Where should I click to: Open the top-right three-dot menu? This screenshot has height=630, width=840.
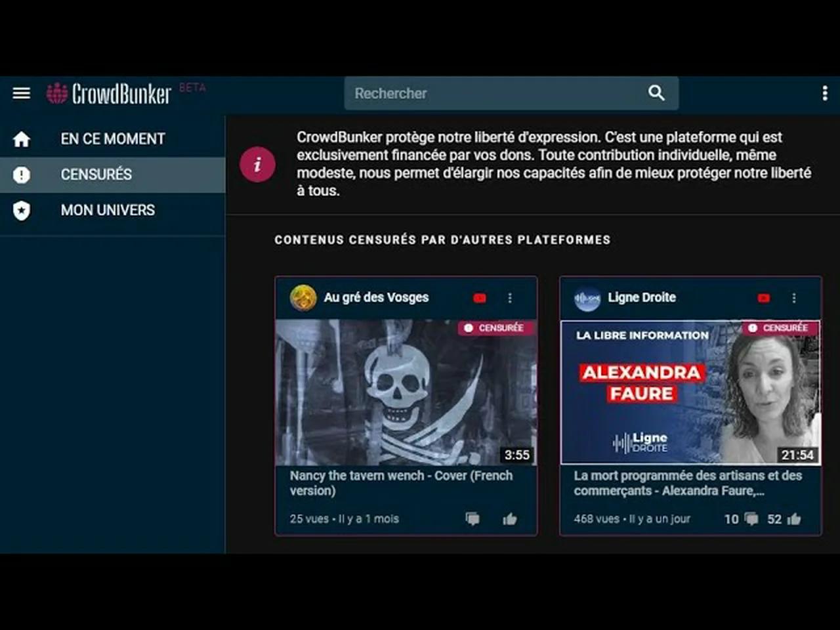point(825,93)
